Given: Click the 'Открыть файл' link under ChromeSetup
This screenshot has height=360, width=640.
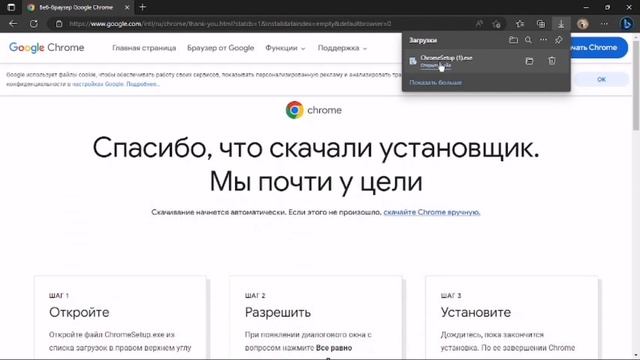Looking at the screenshot, I should [x=436, y=65].
